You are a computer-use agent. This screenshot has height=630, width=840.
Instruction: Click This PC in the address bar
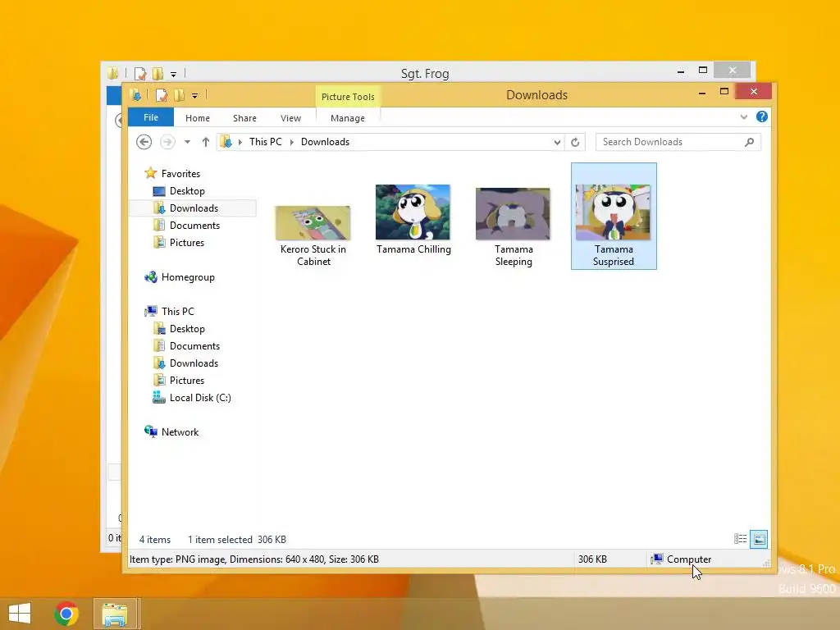point(265,142)
